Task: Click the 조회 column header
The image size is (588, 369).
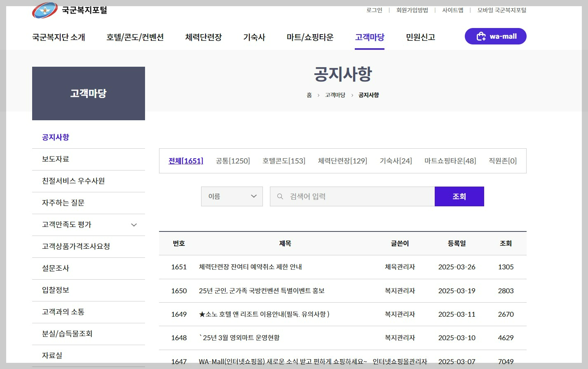Action: [506, 243]
